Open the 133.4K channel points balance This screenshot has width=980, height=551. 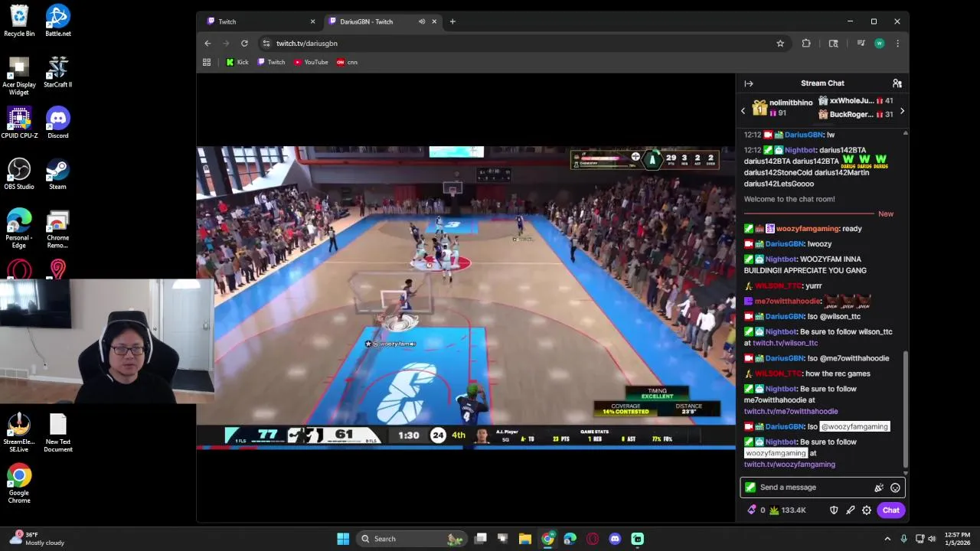click(x=787, y=510)
